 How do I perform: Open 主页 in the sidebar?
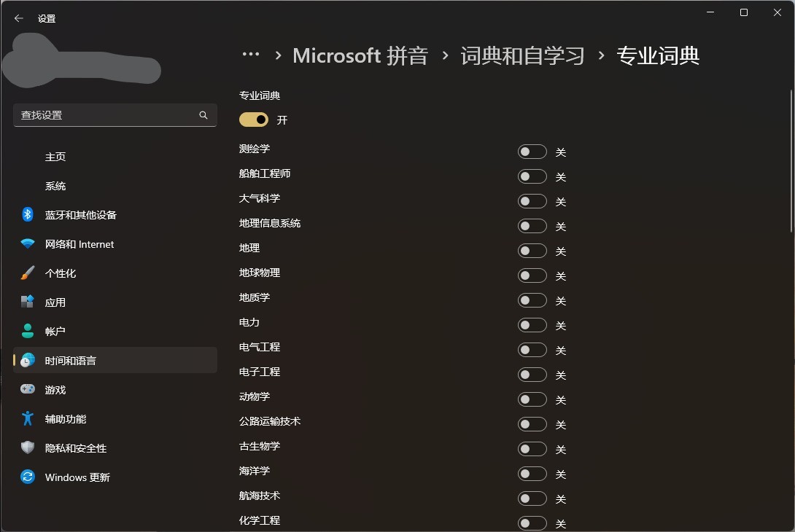(55, 157)
